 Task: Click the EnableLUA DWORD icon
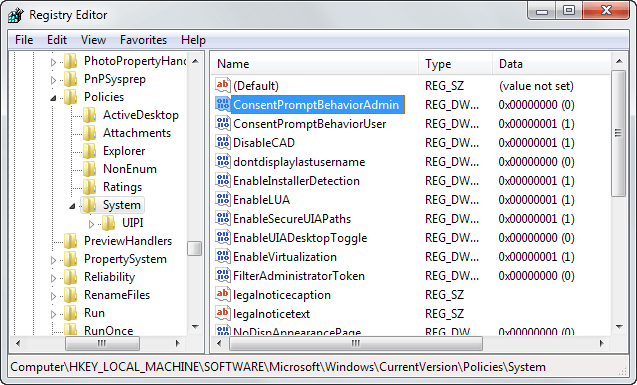point(223,199)
